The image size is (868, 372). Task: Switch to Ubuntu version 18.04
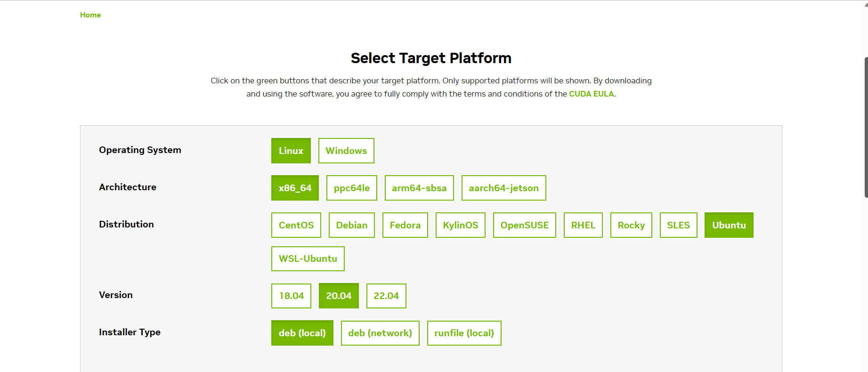[x=291, y=296]
